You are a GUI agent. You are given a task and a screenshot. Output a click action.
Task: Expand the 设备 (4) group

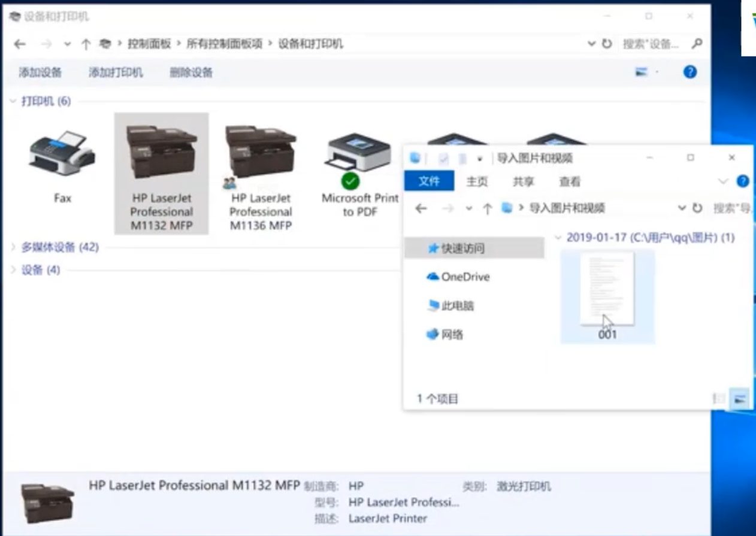(13, 270)
